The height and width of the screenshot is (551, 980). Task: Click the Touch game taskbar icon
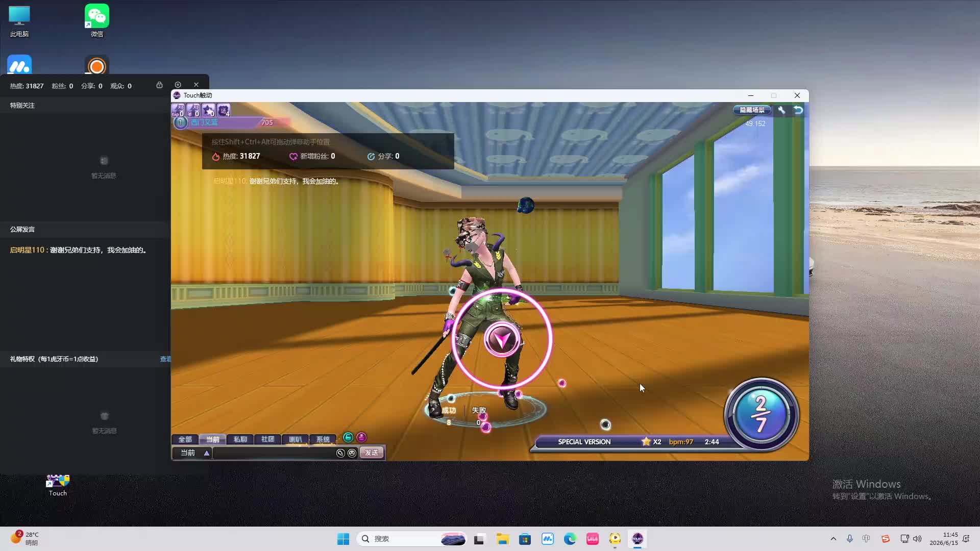click(x=638, y=539)
